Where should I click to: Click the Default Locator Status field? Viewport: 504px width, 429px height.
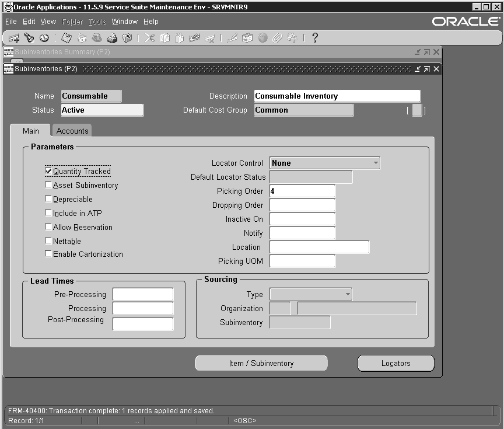click(x=311, y=177)
